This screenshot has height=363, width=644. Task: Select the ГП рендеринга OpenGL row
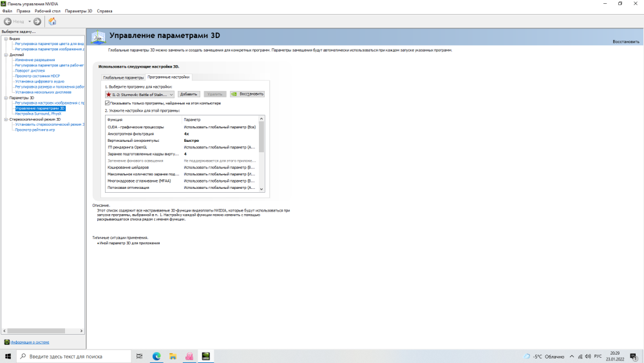[x=182, y=147]
